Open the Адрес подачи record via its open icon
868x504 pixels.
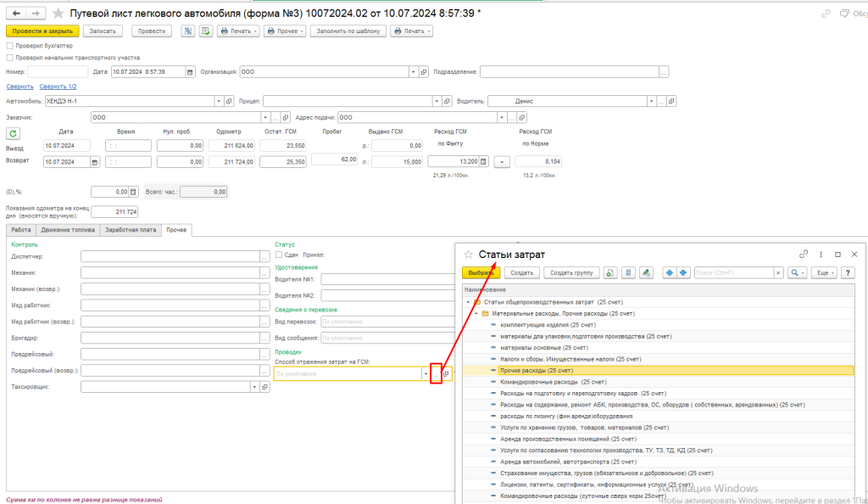tap(522, 117)
